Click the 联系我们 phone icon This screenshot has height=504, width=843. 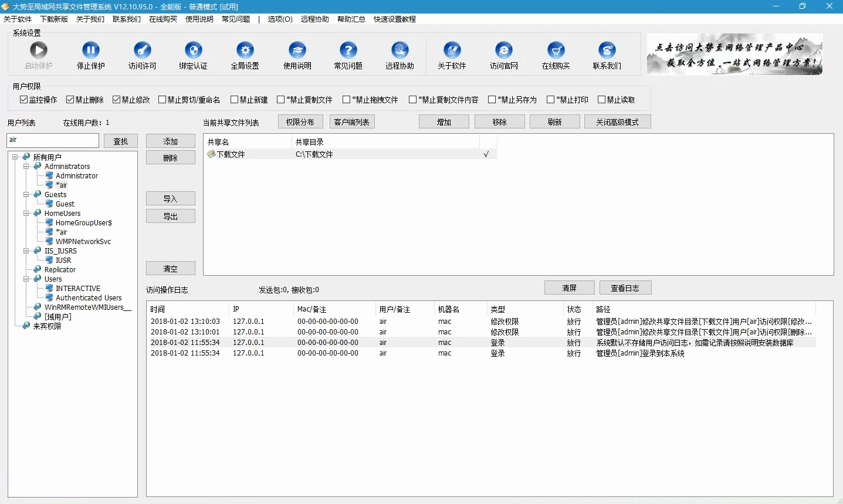[x=607, y=50]
